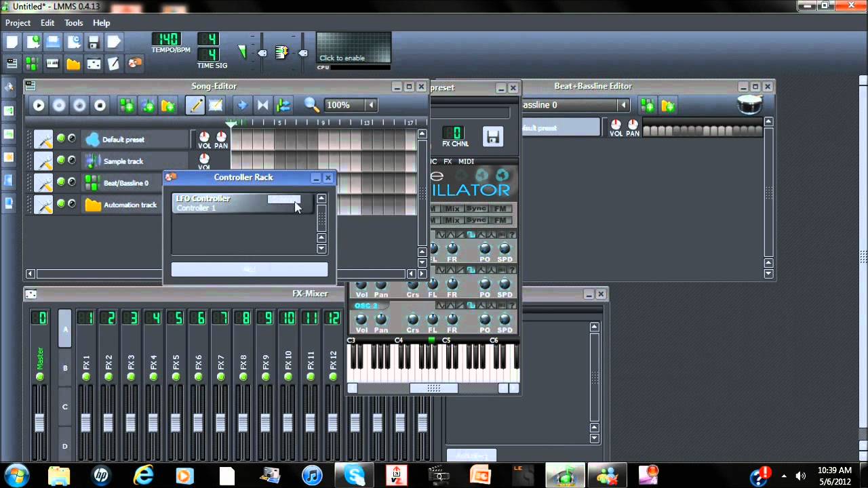Export current project icon

pyautogui.click(x=114, y=42)
